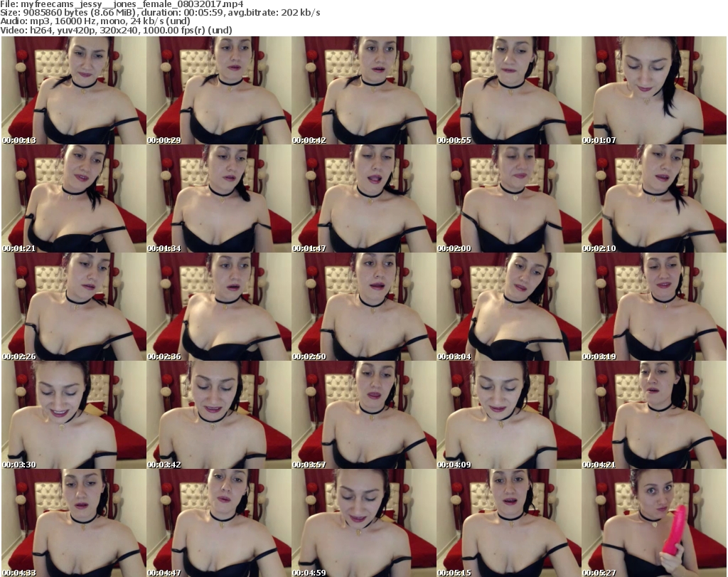728x577 pixels.
Task: Click the frame labeled 00:05:15
Action: point(509,524)
